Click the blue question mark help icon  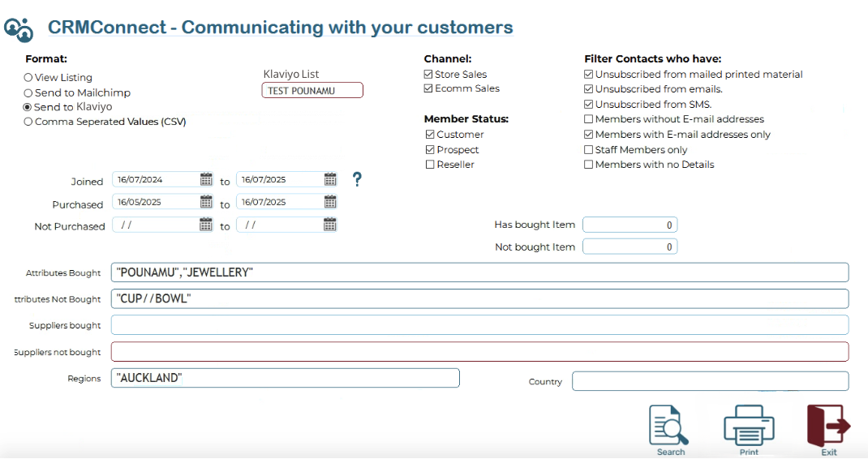click(357, 179)
